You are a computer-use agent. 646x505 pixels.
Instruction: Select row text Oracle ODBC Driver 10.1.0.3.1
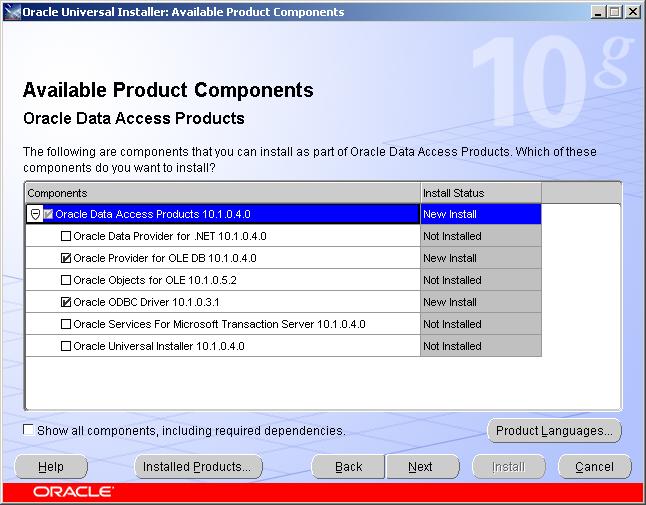coord(146,302)
